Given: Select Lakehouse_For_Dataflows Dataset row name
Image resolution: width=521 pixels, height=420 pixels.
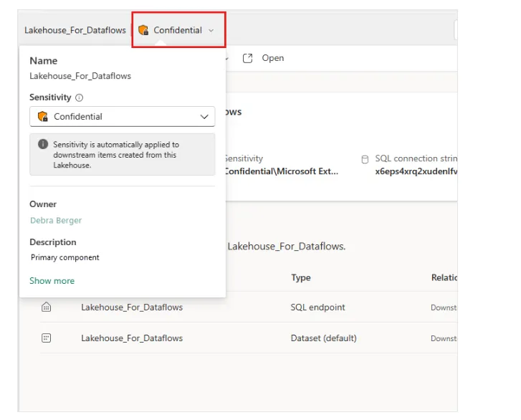Looking at the screenshot, I should pos(132,338).
